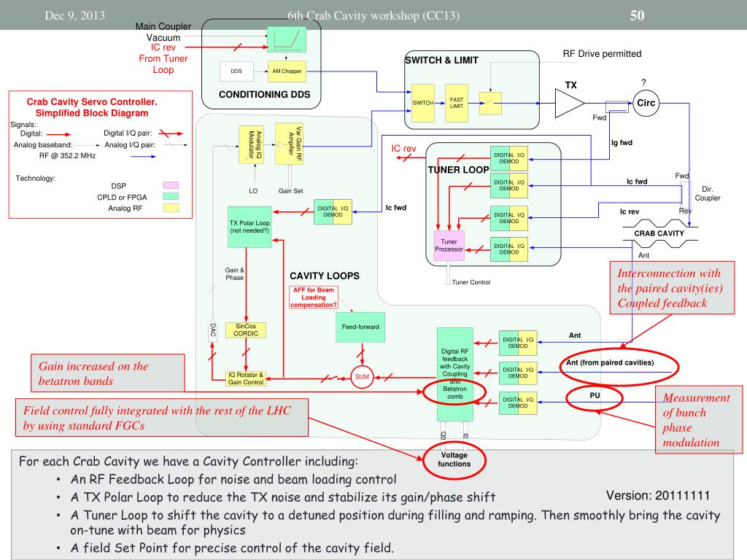Click the 'A TX Polar Loop to reduce' bullet
747x560 pixels.
pyautogui.click(x=283, y=497)
